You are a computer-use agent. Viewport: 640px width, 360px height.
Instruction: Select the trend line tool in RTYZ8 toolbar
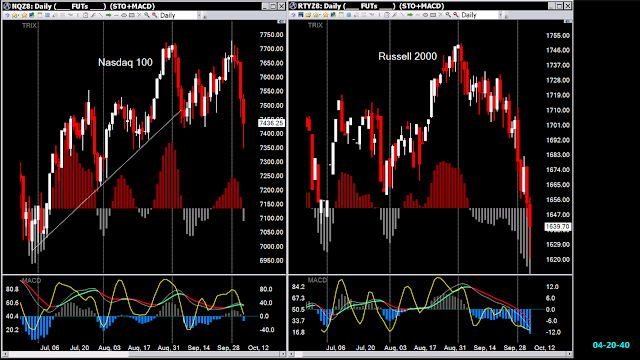(x=402, y=15)
